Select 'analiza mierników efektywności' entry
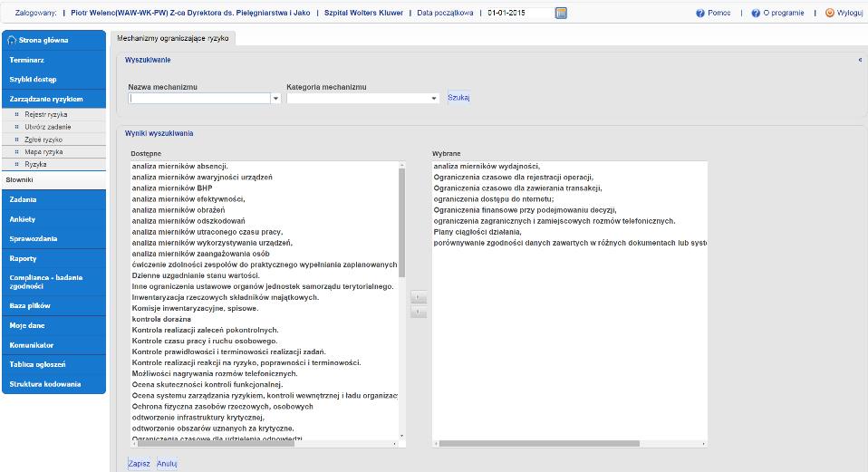The width and height of the screenshot is (868, 472). coord(188,198)
